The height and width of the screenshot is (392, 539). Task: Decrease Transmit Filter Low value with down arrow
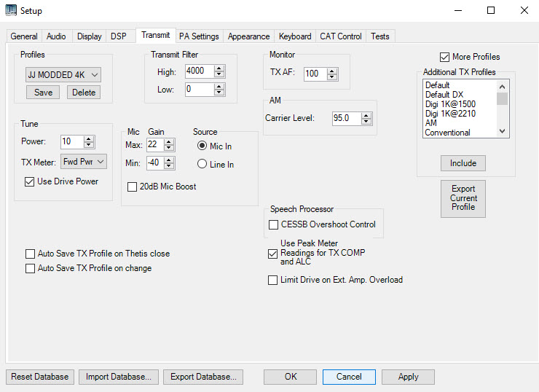(x=219, y=93)
